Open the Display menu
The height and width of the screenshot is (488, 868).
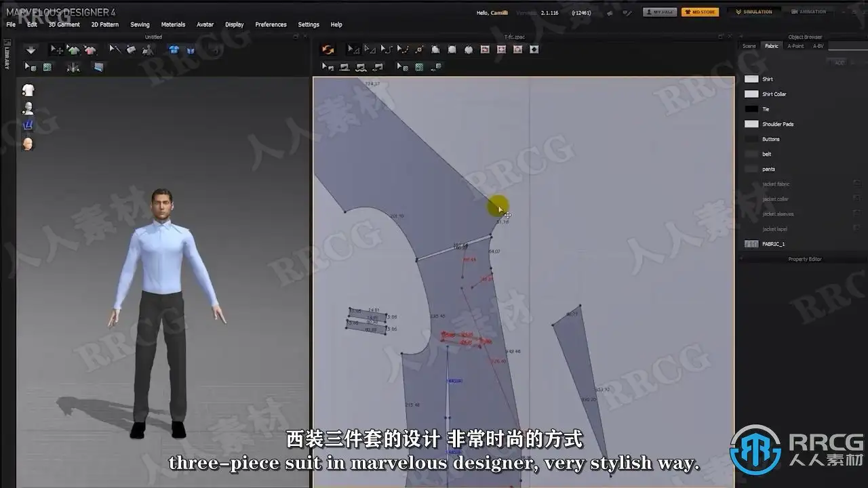tap(235, 24)
